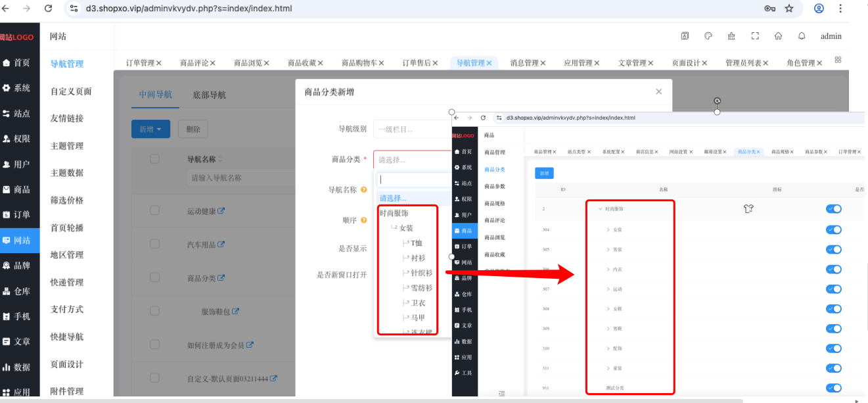Check the box for 如何注册成为会员 row
Screen dimensions: 868x403
[155, 344]
